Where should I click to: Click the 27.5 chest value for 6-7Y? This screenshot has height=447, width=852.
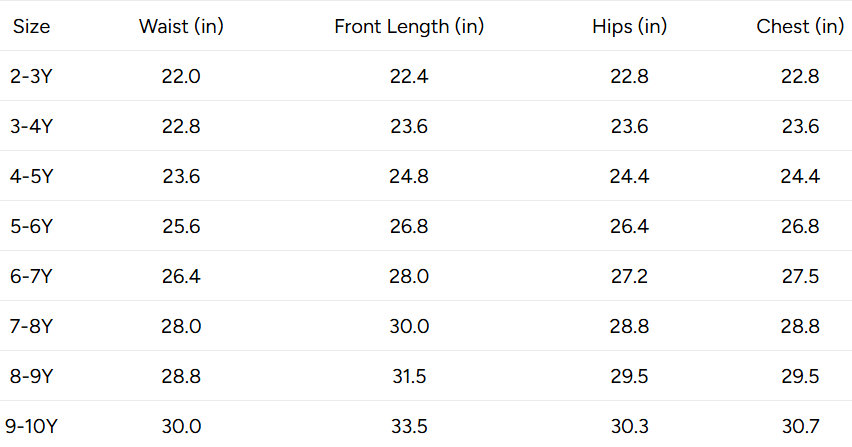coord(800,276)
